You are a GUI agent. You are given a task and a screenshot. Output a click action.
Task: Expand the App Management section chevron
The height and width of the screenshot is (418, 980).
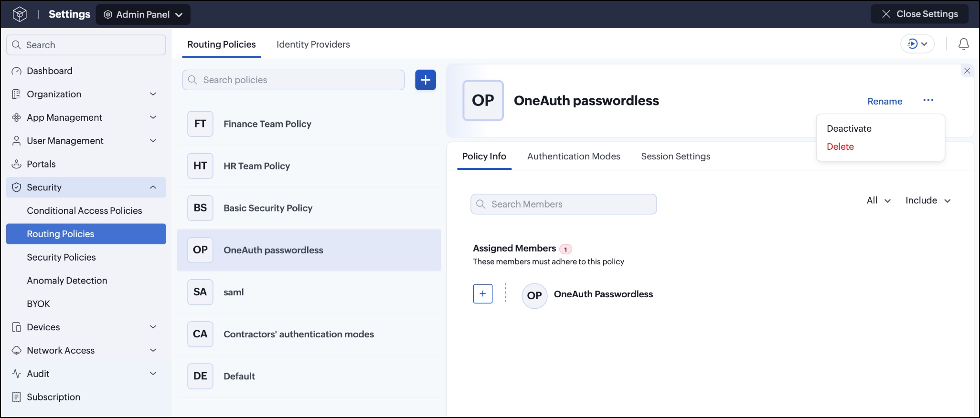tap(153, 117)
